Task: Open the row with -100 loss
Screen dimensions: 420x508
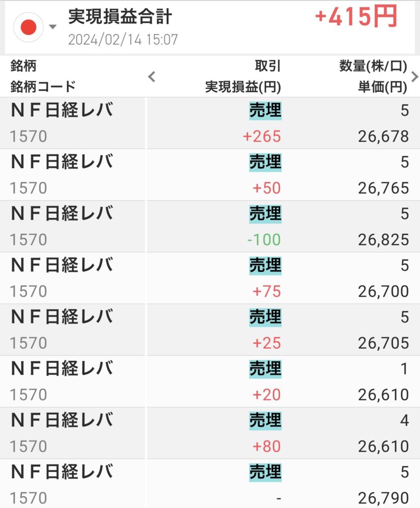Action: pos(210,226)
